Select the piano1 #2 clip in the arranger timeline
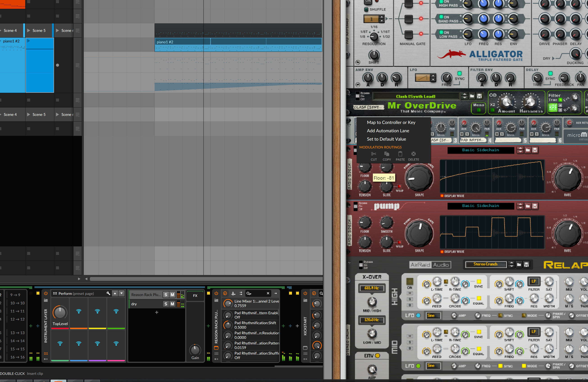588x382 pixels. coord(238,45)
